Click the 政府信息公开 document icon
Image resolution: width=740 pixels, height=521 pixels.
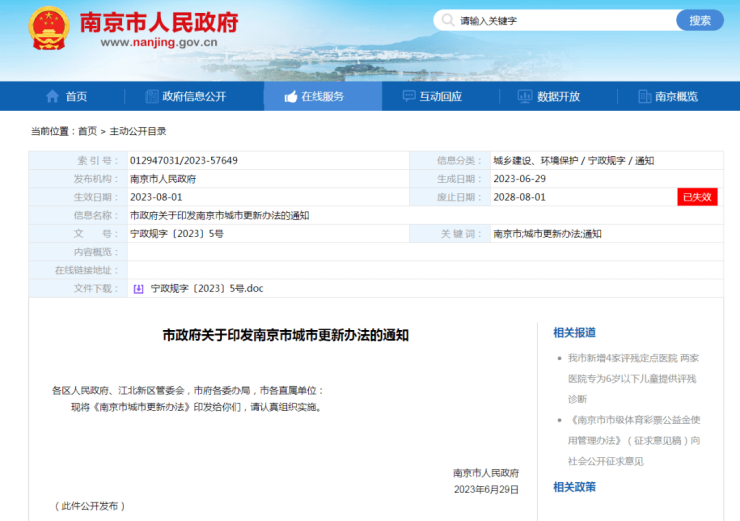click(152, 97)
